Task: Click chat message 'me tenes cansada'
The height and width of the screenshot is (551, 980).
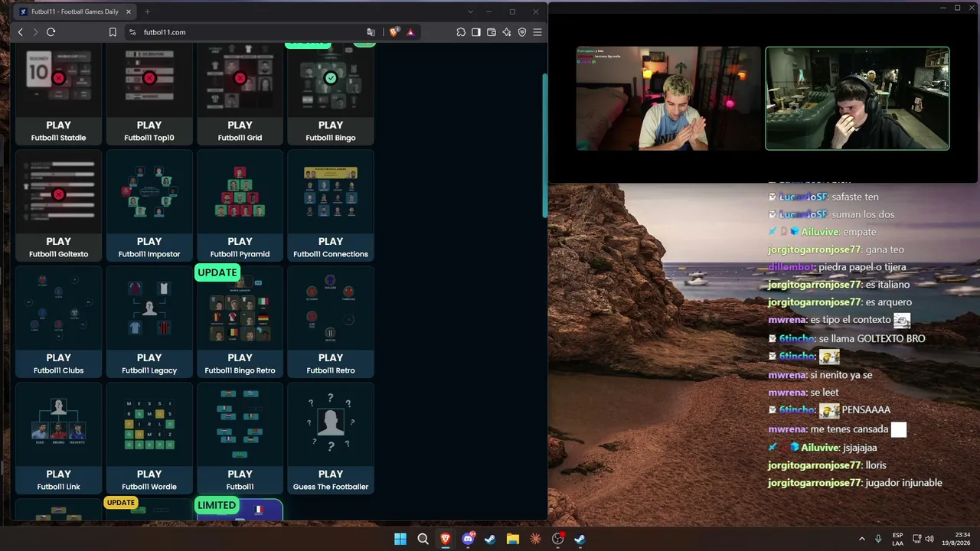Action: tap(850, 429)
